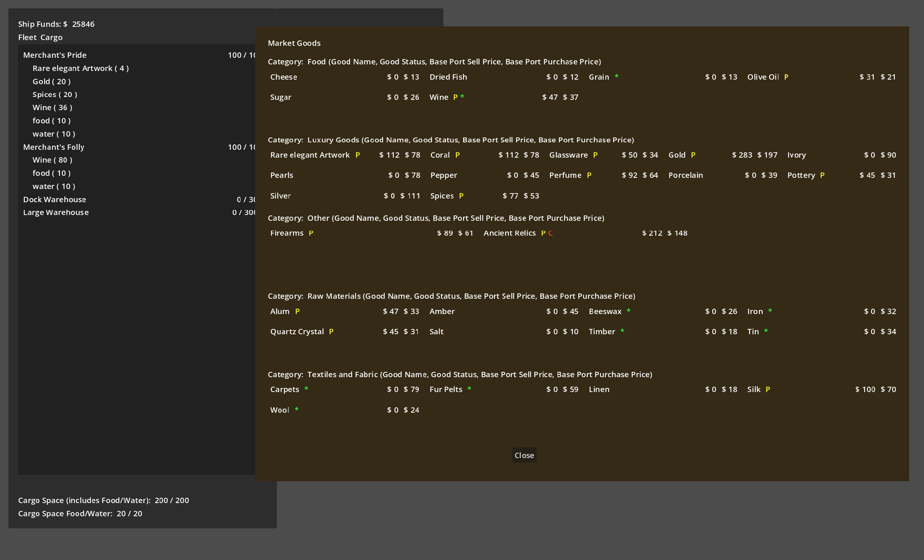The image size is (924, 560).
Task: Select Dock Warehouse row
Action: click(x=139, y=199)
